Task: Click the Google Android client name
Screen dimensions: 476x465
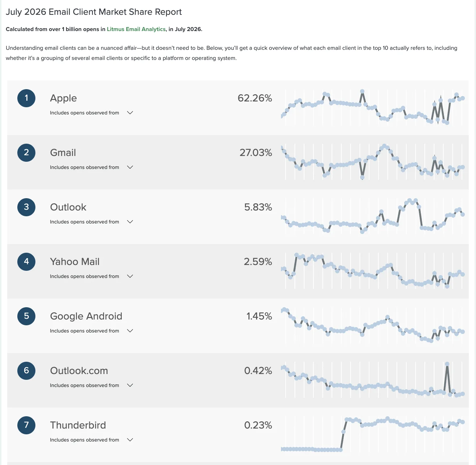Action: tap(86, 316)
